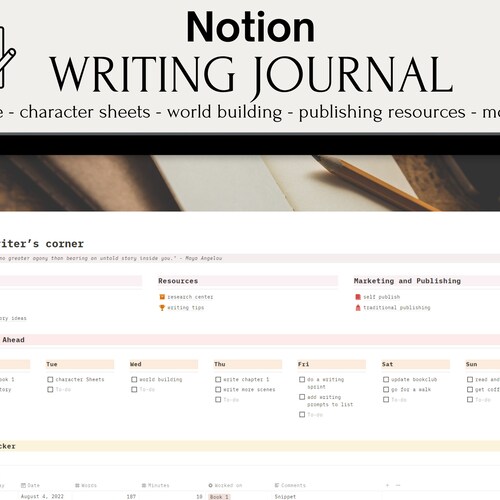500x500 pixels.
Task: Open the 'Worked on' column header menu
Action: click(x=225, y=485)
